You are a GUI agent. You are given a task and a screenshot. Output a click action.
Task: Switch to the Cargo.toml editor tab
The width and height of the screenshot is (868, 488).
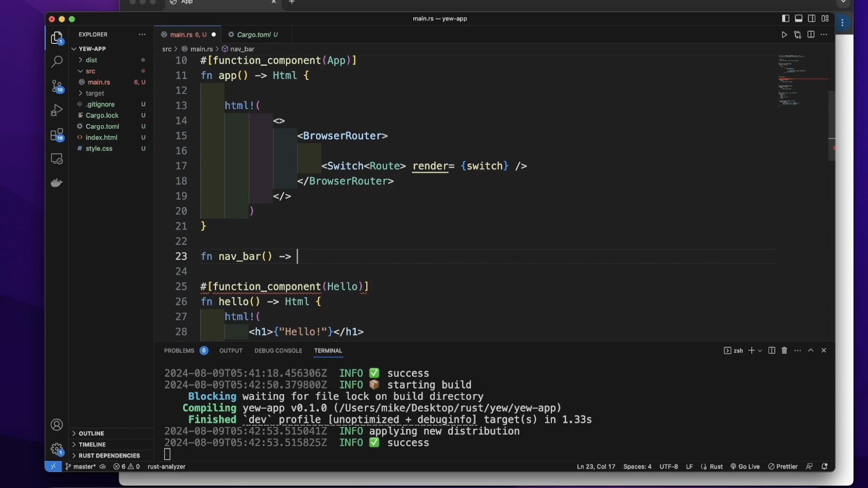pyautogui.click(x=254, y=35)
